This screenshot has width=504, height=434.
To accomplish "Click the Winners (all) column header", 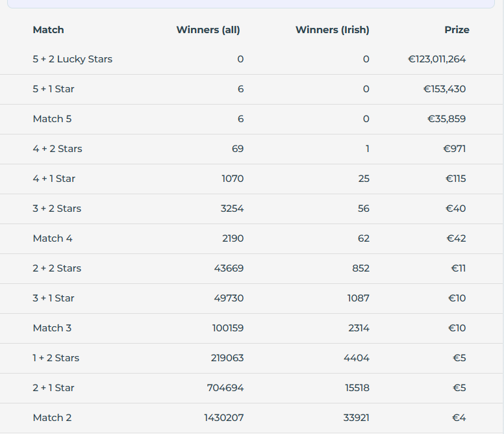I will [208, 30].
